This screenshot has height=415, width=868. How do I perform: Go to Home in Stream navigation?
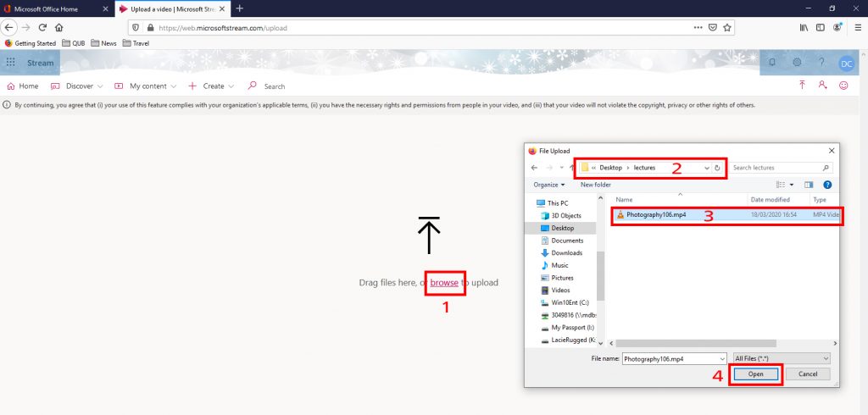click(x=23, y=86)
